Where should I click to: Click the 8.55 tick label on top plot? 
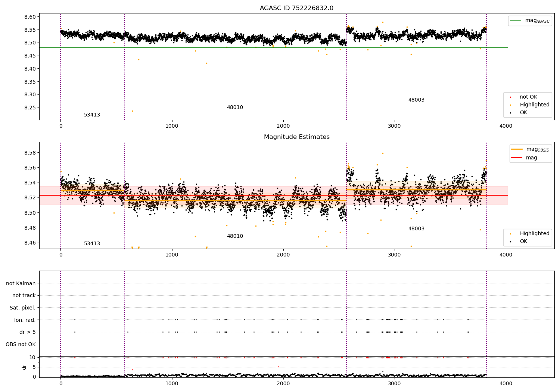[x=29, y=30]
